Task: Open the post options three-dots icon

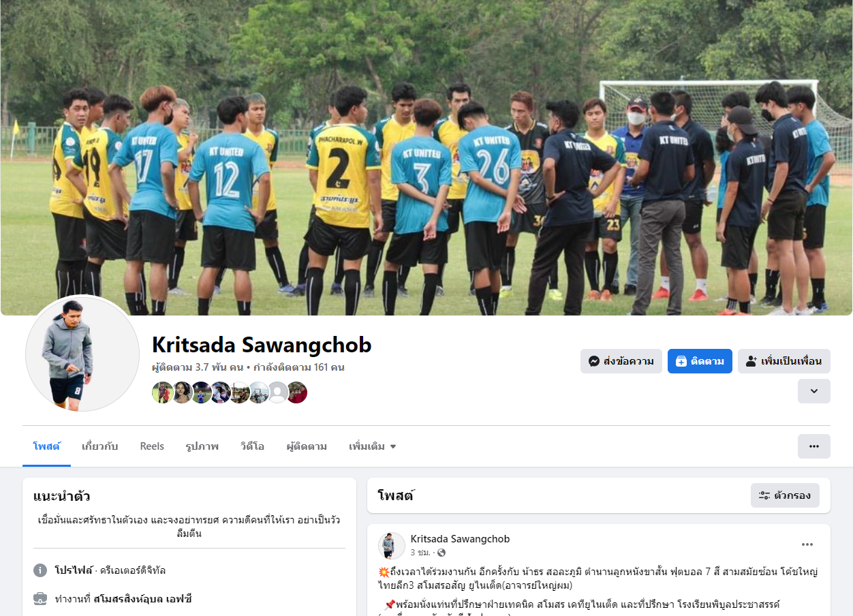Action: point(807,544)
